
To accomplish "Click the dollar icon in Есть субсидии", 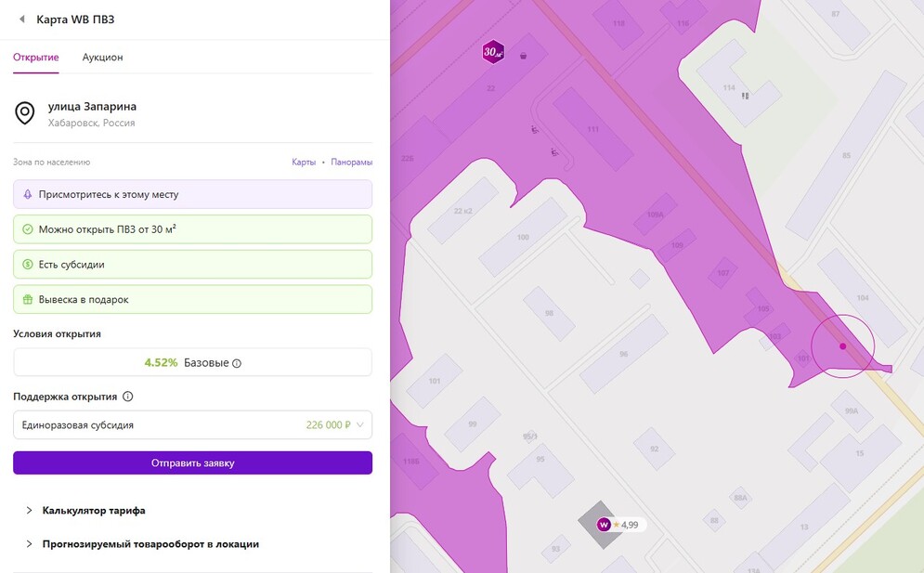I will tap(28, 265).
